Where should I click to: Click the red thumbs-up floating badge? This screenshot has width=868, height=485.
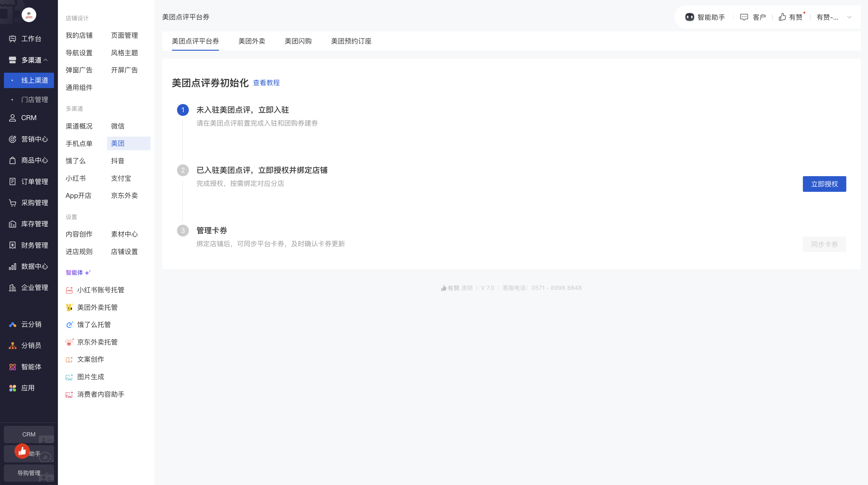(22, 451)
